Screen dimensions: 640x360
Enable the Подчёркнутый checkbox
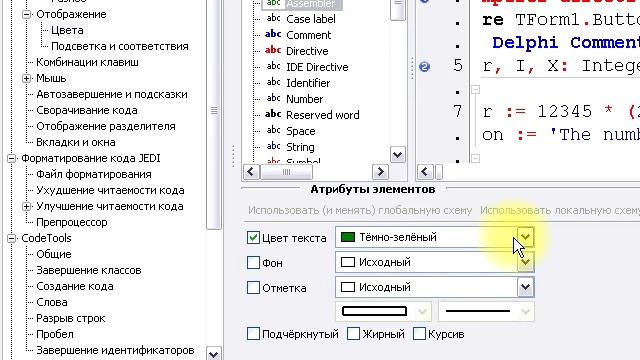click(253, 334)
